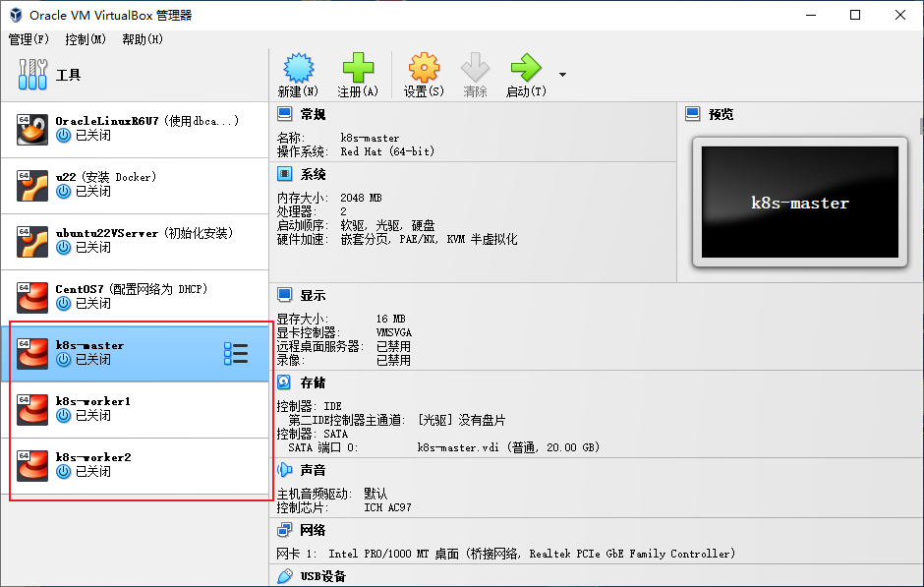Click the USB设备 plug icon
The image size is (924, 587).
(x=285, y=576)
